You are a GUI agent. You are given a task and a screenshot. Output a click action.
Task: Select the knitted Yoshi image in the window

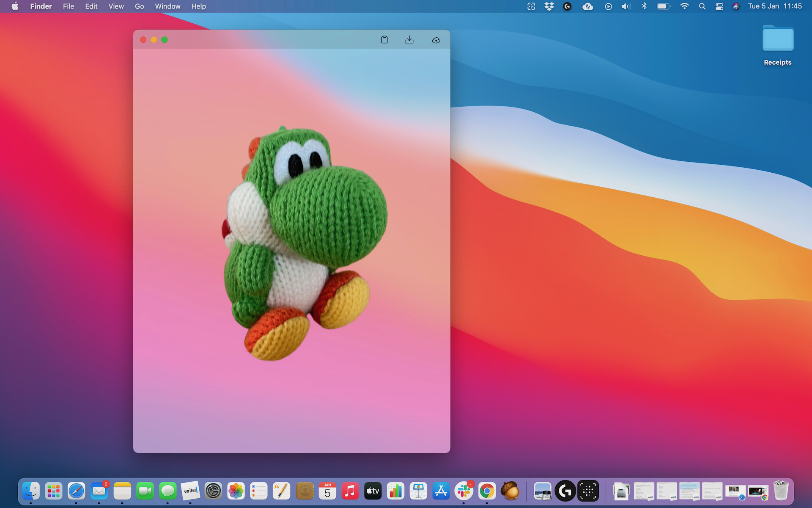click(x=304, y=243)
